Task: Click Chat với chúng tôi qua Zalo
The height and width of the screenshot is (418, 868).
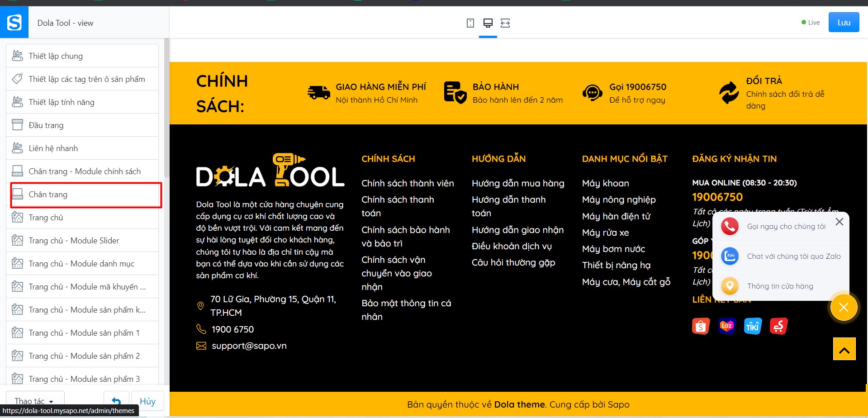Action: (x=794, y=256)
